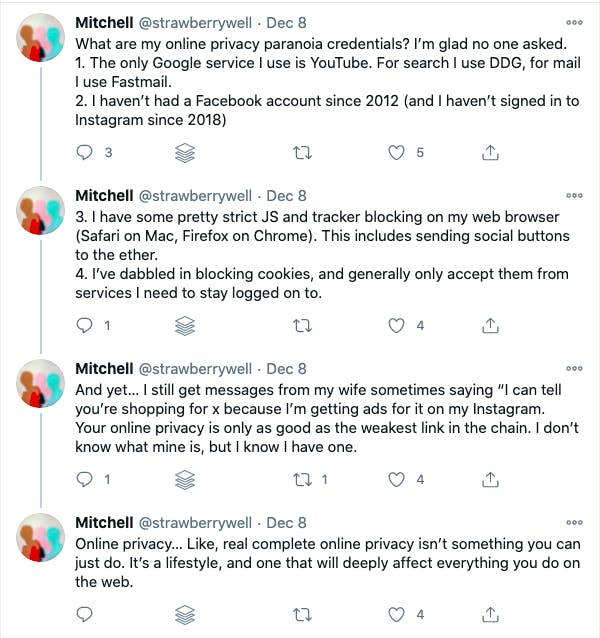600x638 pixels.
Task: Like the tweet about wife's Instagram ads
Action: point(396,480)
